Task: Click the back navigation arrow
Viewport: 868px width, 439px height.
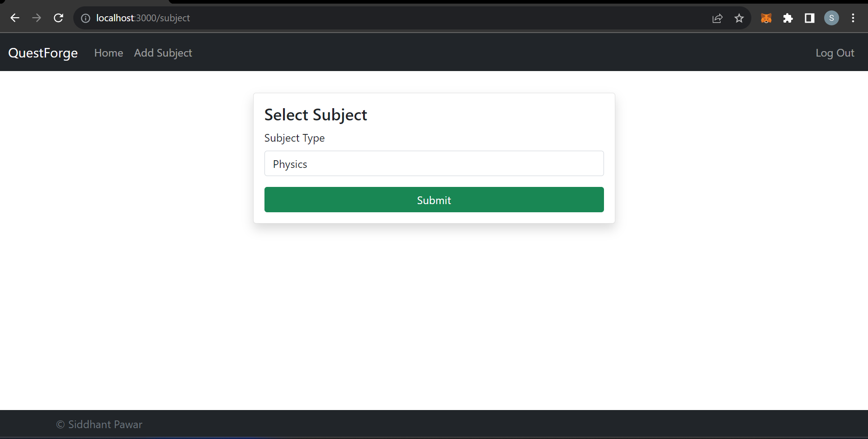Action: coord(15,18)
